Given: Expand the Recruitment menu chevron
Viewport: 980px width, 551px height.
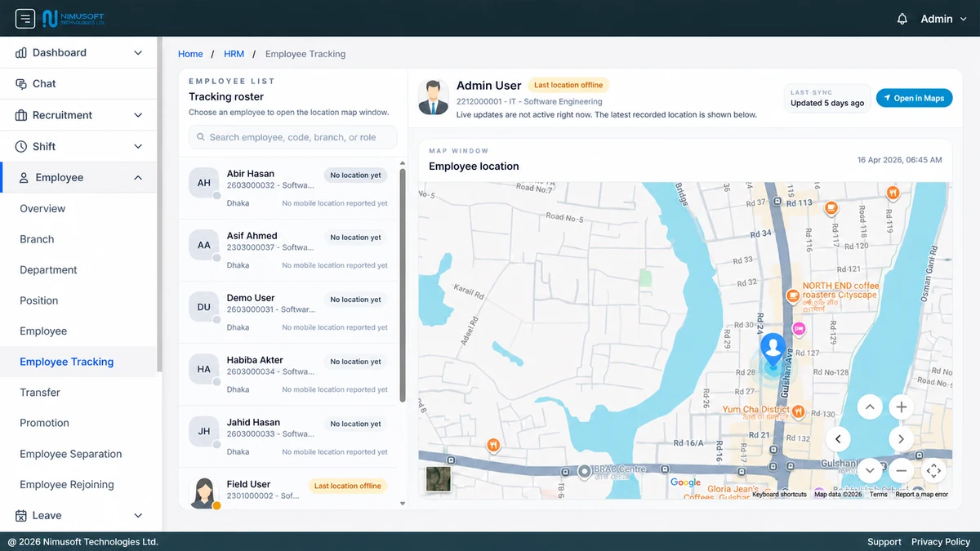Looking at the screenshot, I should pyautogui.click(x=138, y=115).
